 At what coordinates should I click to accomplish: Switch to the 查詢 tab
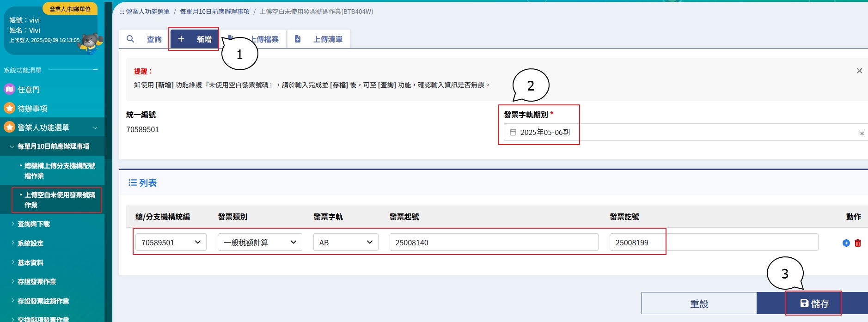144,39
